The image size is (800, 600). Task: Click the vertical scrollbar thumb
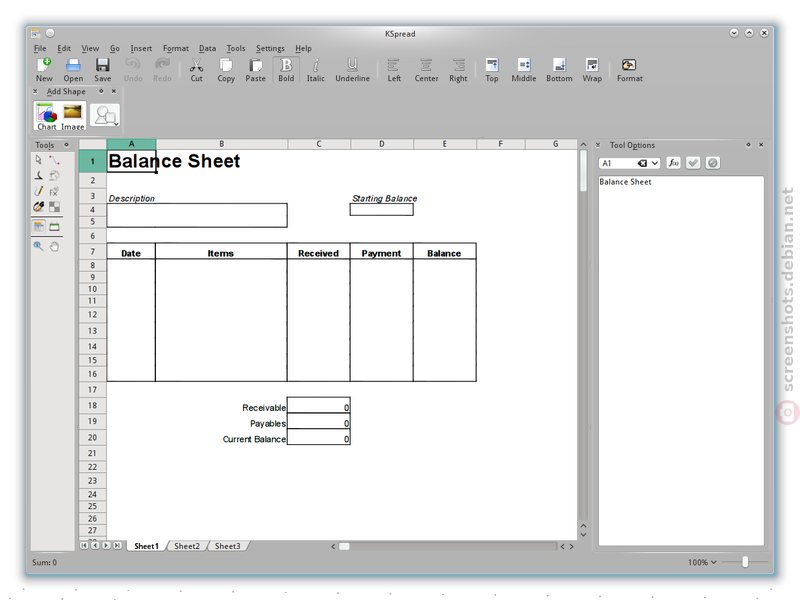pyautogui.click(x=583, y=171)
